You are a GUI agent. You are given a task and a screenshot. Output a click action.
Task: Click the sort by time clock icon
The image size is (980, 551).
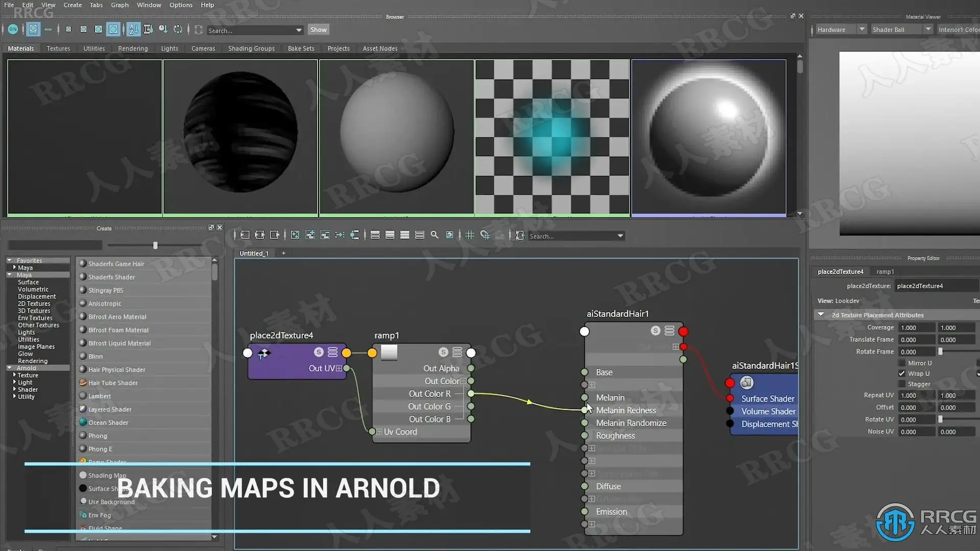click(163, 30)
